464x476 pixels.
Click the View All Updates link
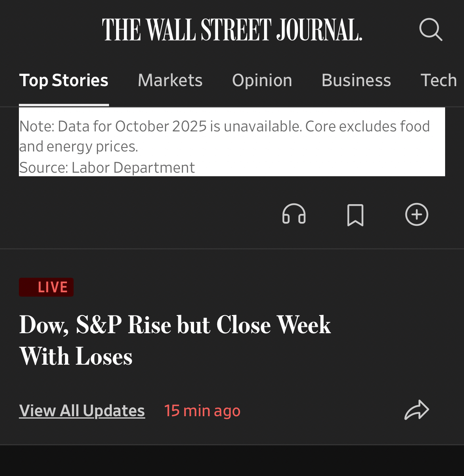click(x=82, y=411)
